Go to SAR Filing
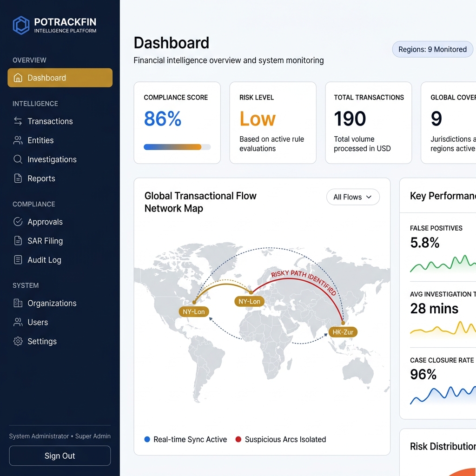This screenshot has width=476, height=476. pos(60,241)
